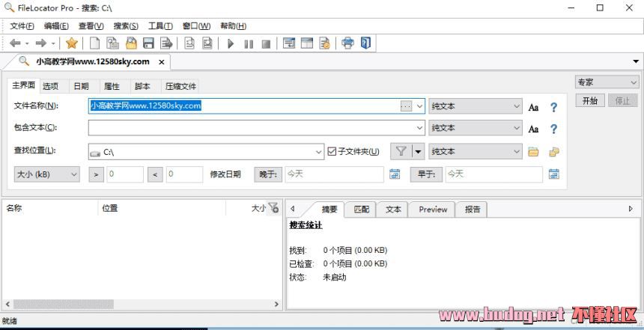Open the funnel filter dropdown arrow

pos(418,151)
